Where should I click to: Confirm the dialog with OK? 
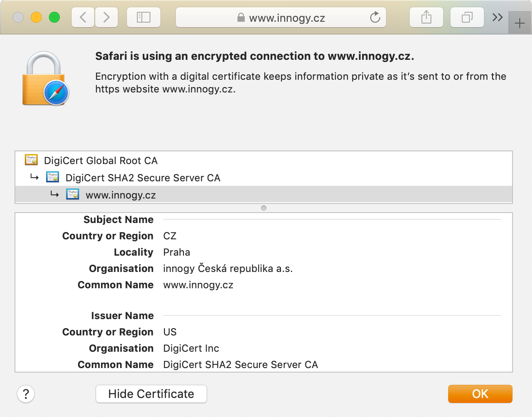click(x=480, y=394)
